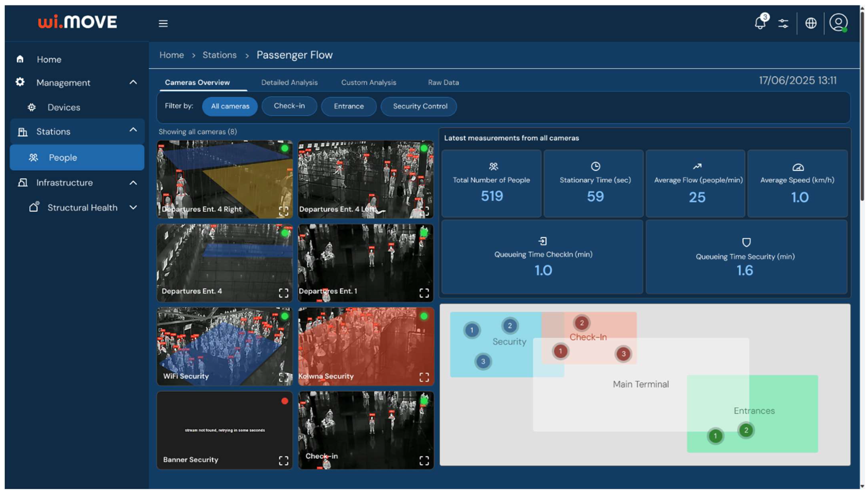Open the settings sliders icon in header

tap(783, 23)
